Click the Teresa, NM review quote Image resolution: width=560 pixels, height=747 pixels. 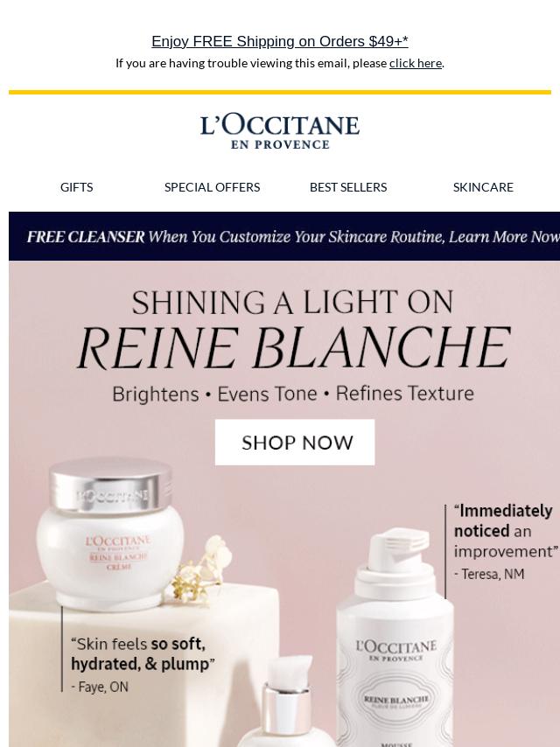tap(504, 541)
